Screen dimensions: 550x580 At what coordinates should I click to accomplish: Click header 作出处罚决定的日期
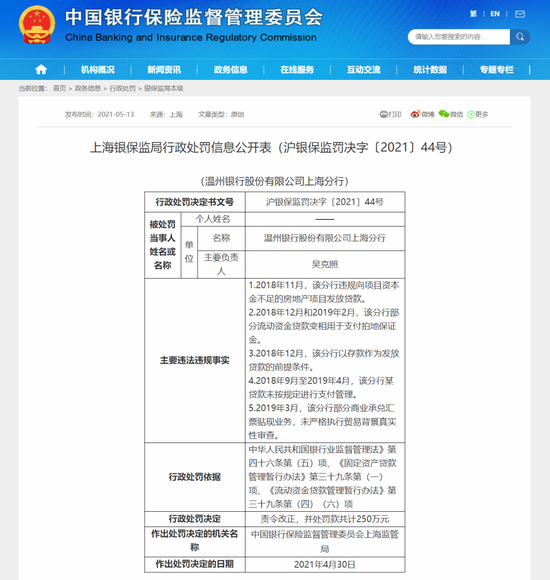pos(195,564)
